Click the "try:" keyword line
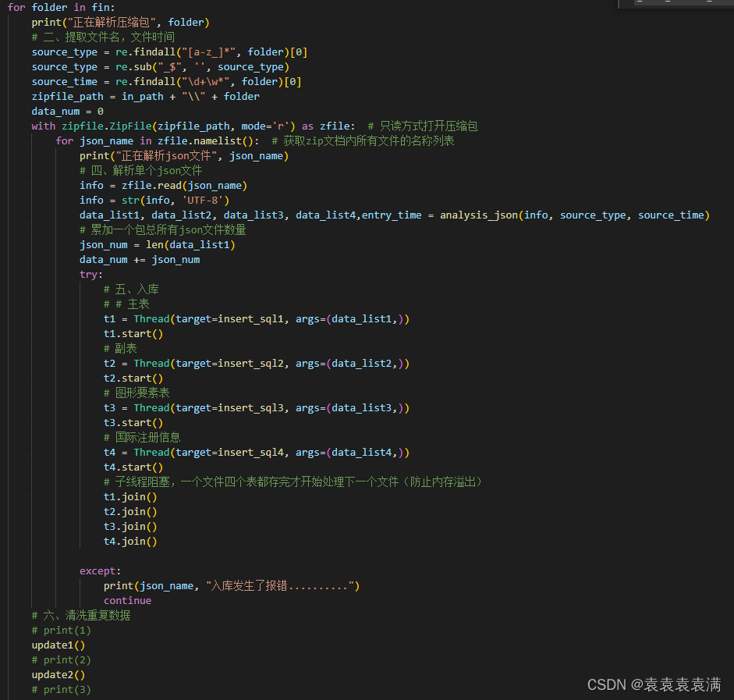Screen dimensions: 734x700 coord(91,275)
